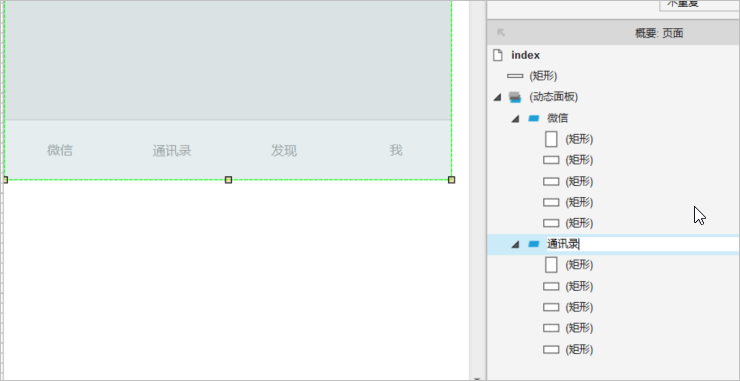740x381 pixels.
Task: Click the arrow icon in outline header
Action: [501, 33]
